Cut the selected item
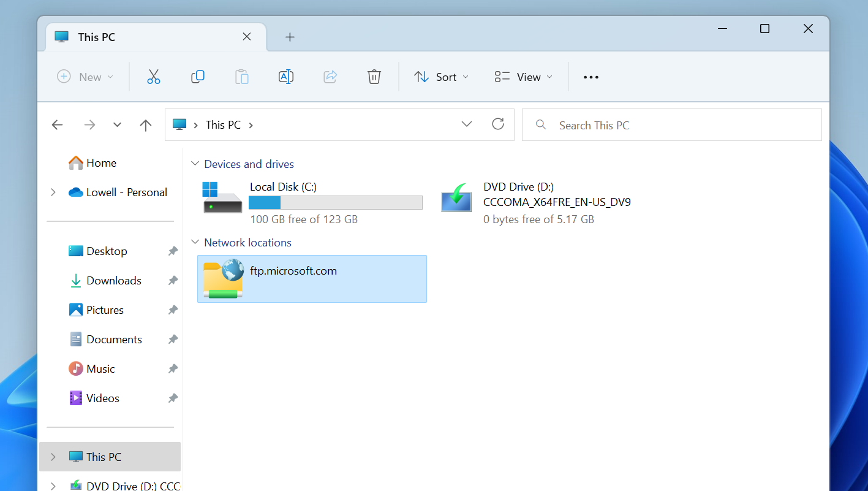This screenshot has height=491, width=868. pos(153,77)
